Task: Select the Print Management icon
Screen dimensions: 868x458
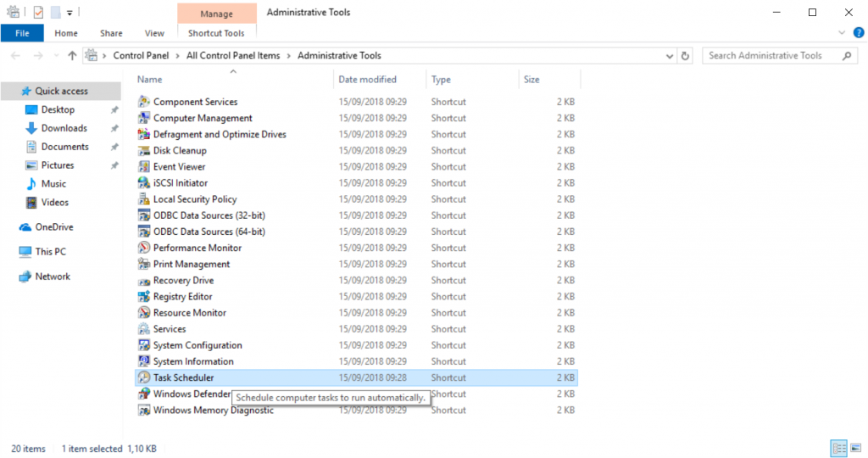Action: (144, 264)
